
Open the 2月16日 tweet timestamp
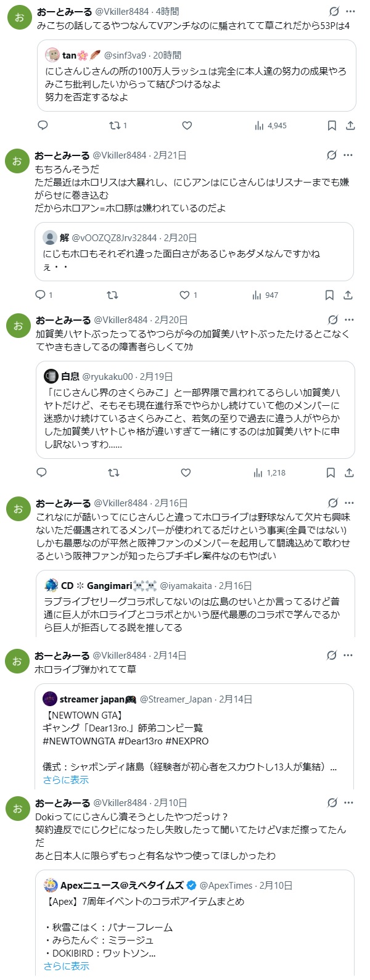click(x=171, y=503)
